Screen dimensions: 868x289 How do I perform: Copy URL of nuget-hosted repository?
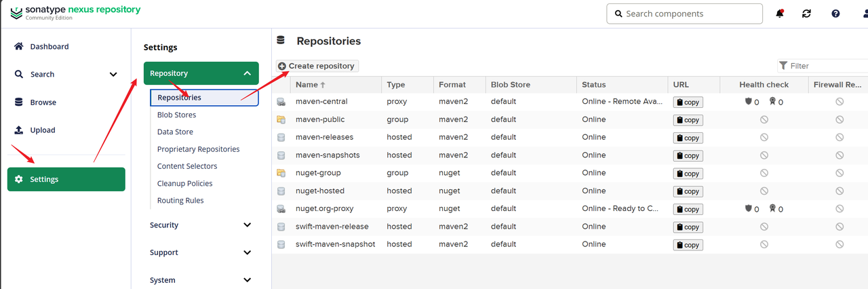(688, 191)
